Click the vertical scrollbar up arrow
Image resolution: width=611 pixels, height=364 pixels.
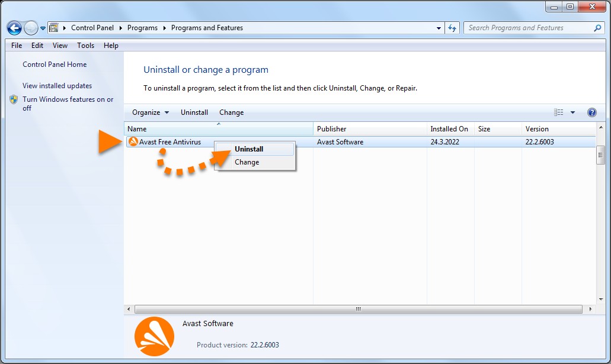click(x=600, y=127)
